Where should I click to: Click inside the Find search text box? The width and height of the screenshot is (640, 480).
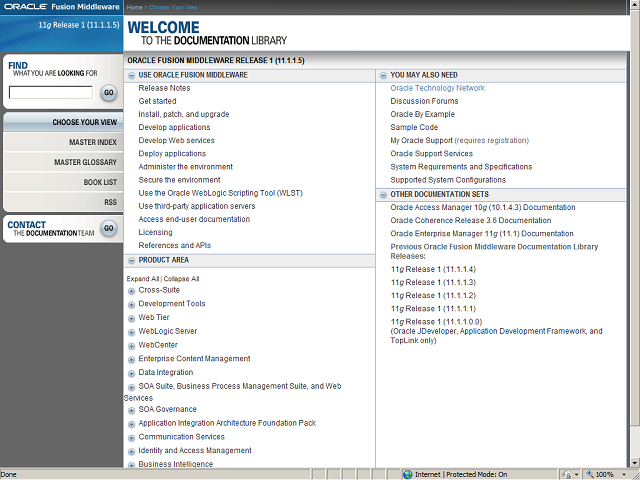click(50, 93)
